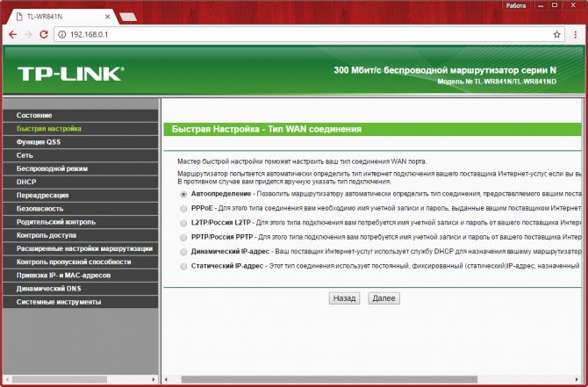Click left arrow of main panel scrollbar
The image size is (588, 387).
[167, 379]
